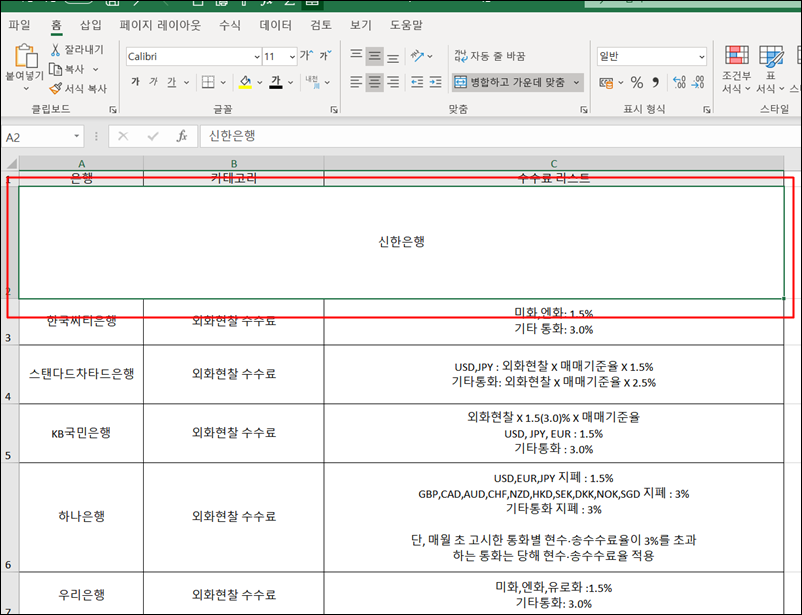Select the cell containing 스탠다드차타드은행

[x=81, y=374]
